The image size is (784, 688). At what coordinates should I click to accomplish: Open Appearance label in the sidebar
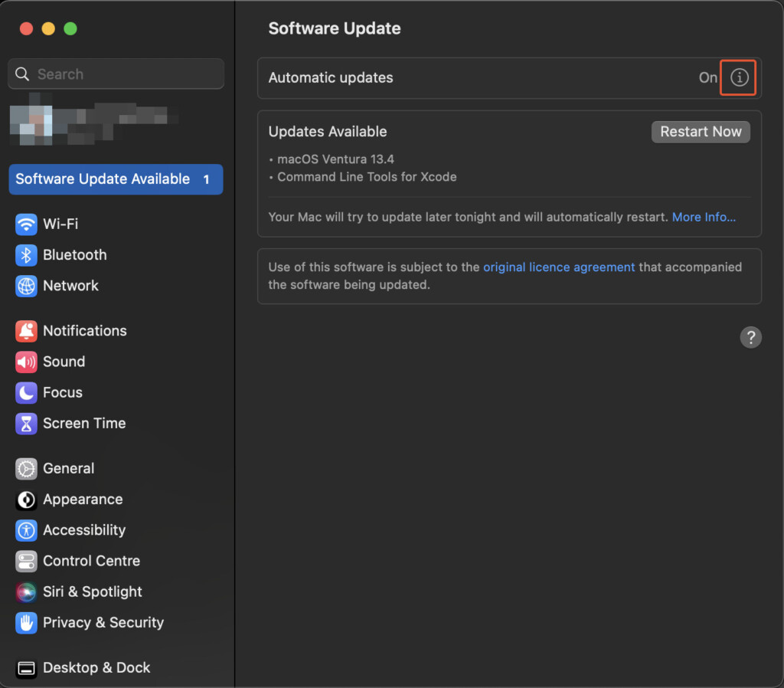pyautogui.click(x=83, y=499)
